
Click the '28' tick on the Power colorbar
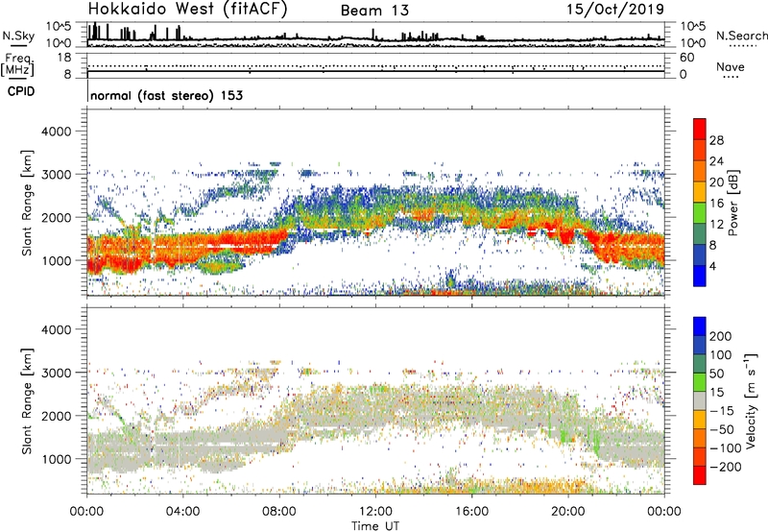coord(716,140)
